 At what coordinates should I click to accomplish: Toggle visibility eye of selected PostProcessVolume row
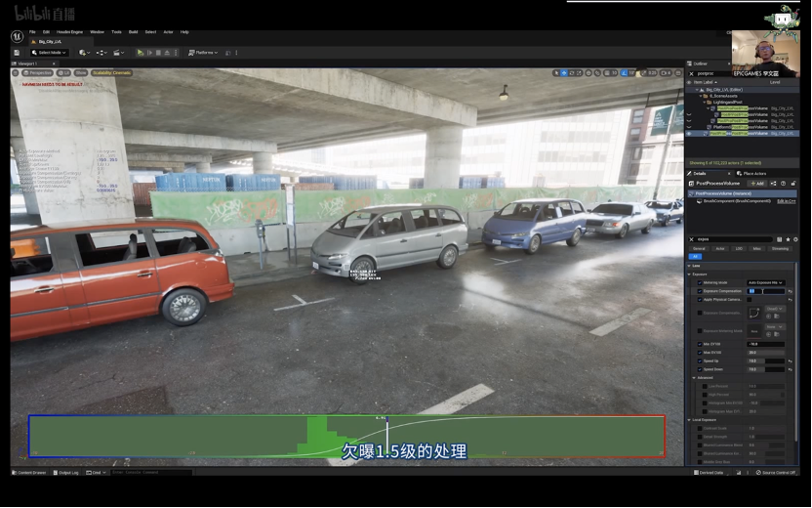click(x=689, y=134)
